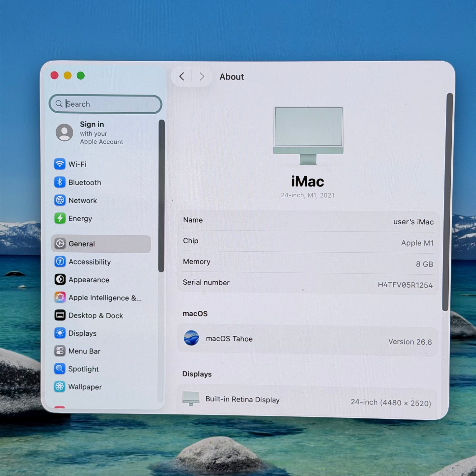Go forward with the right chevron
Screen dimensions: 476x476
[x=202, y=77]
